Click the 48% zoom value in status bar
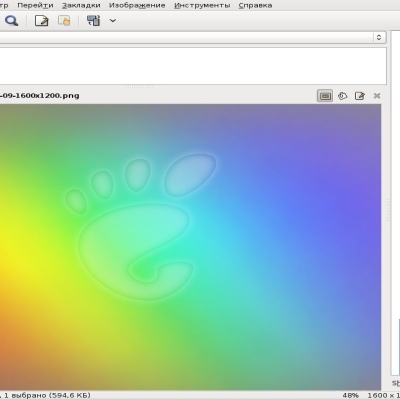The height and width of the screenshot is (400, 400). point(351,395)
